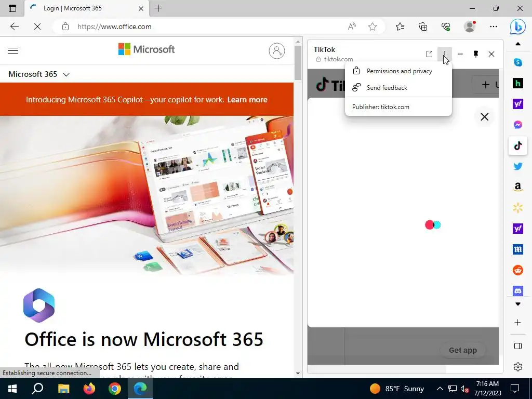Image resolution: width=532 pixels, height=399 pixels.
Task: Open Windows taskbar search
Action: pyautogui.click(x=37, y=389)
